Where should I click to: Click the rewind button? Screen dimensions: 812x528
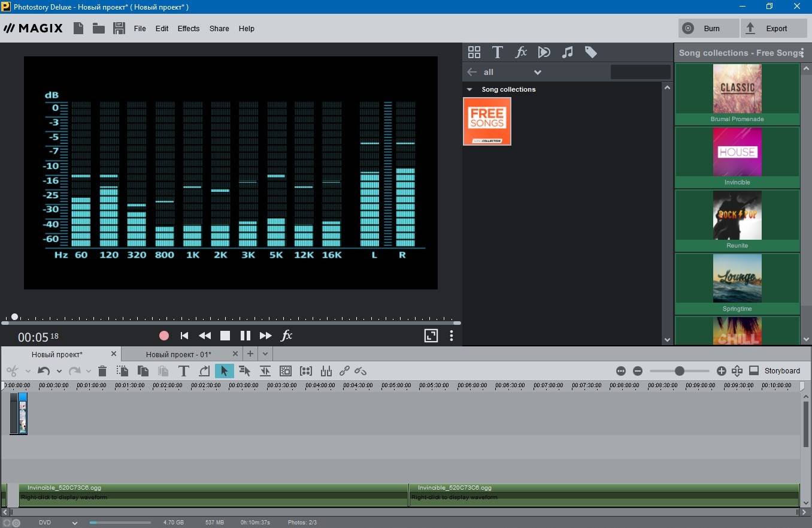coord(205,336)
